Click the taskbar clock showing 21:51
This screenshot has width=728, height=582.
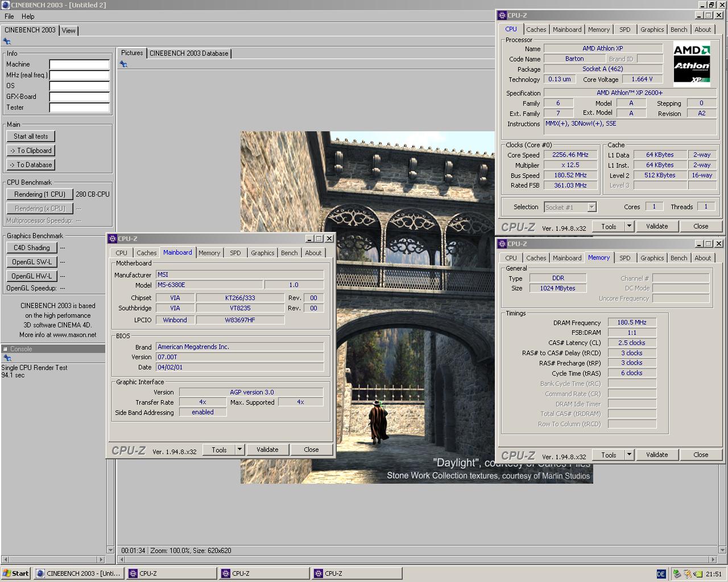[x=713, y=574]
